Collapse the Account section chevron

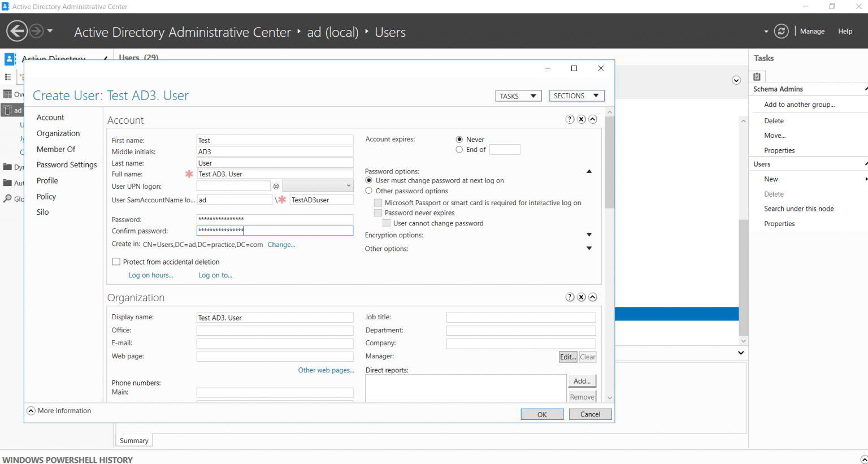(593, 119)
